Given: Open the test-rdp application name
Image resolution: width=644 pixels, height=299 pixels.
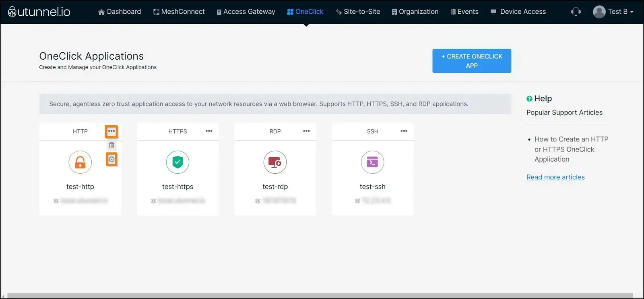Looking at the screenshot, I should tap(275, 187).
